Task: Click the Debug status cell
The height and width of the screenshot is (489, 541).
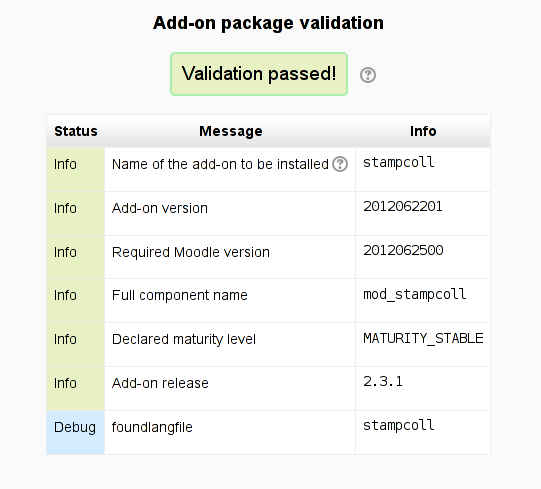Action: [76, 432]
